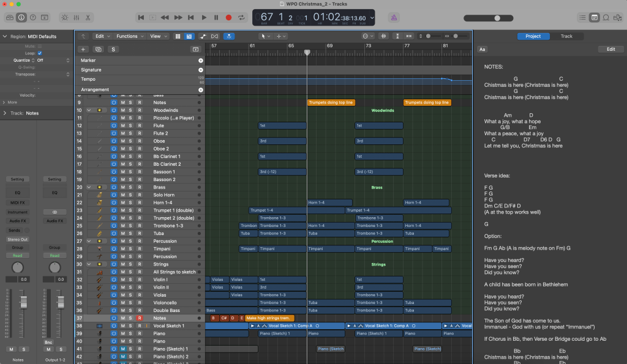Open the Loop Browser icon
This screenshot has height=364, width=627.
pos(607,18)
